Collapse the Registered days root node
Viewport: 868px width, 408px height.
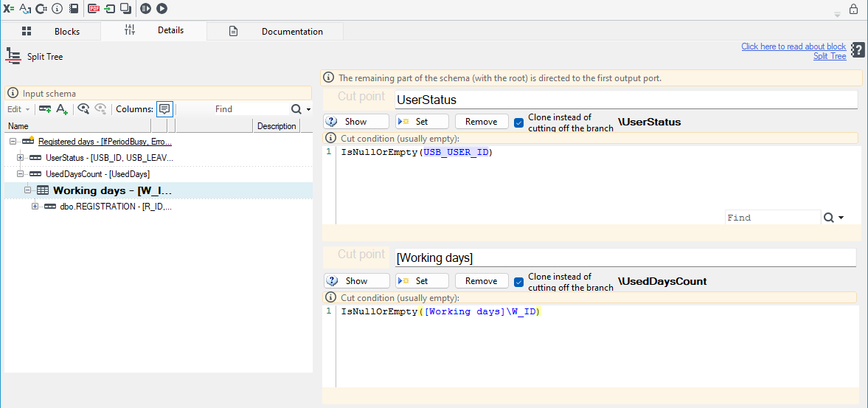[x=13, y=142]
